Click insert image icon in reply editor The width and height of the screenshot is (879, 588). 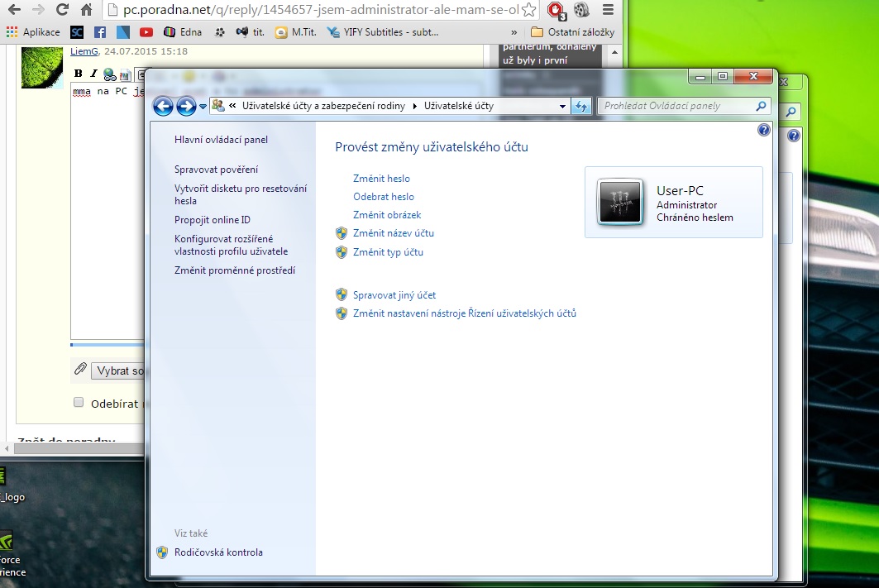click(x=125, y=74)
